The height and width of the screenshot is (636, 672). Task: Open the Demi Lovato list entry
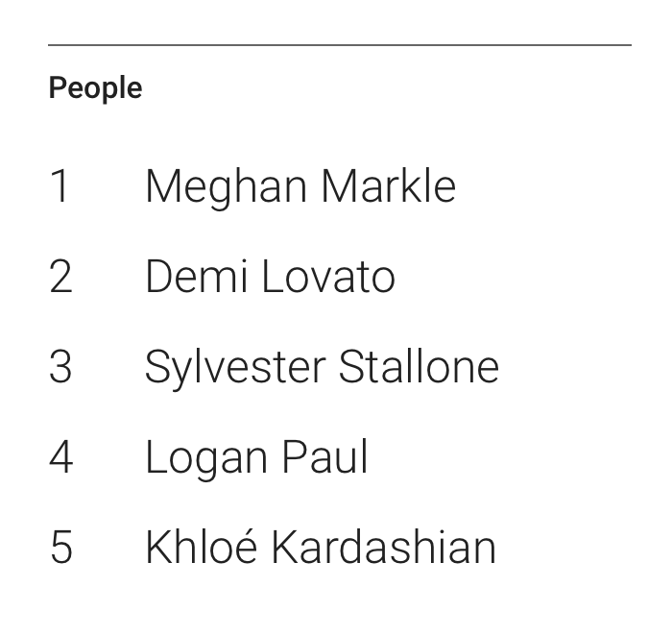point(270,277)
